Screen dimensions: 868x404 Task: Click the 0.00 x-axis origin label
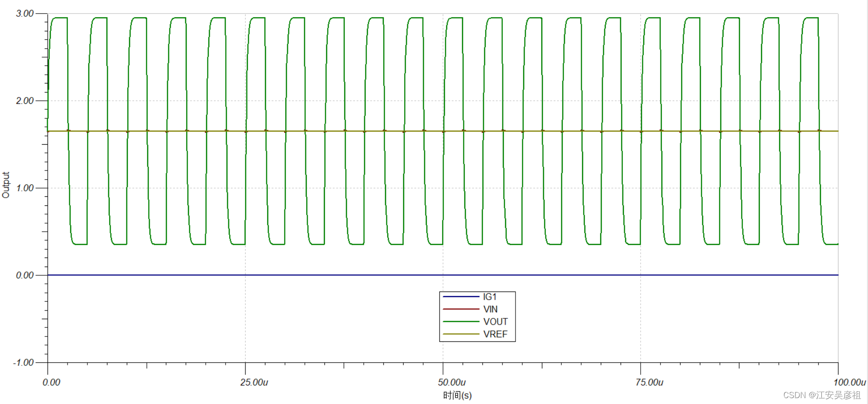click(51, 382)
